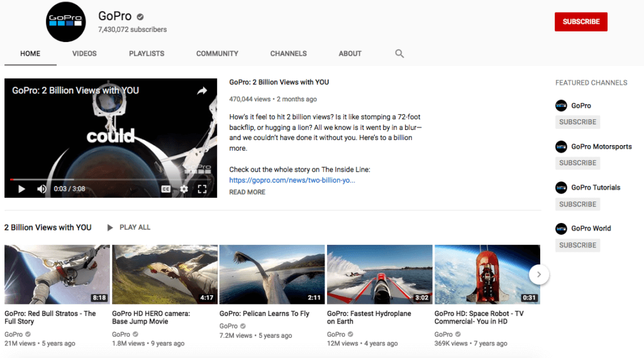Screen dimensions: 644x358
Task: Click the GoPro uploader name under Pelican video
Action: tap(228, 327)
